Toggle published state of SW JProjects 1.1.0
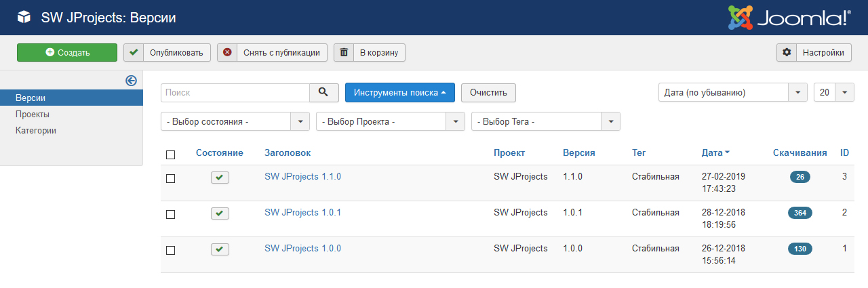 [220, 178]
